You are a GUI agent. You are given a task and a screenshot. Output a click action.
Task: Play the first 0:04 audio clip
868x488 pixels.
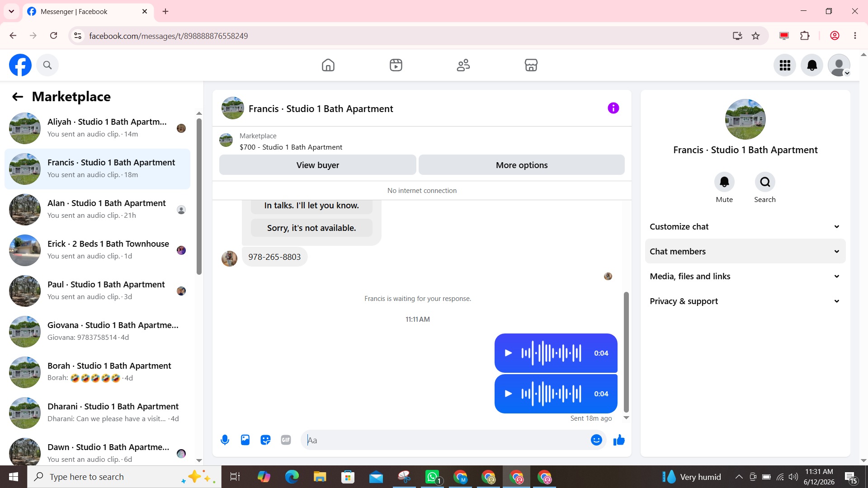[508, 353]
